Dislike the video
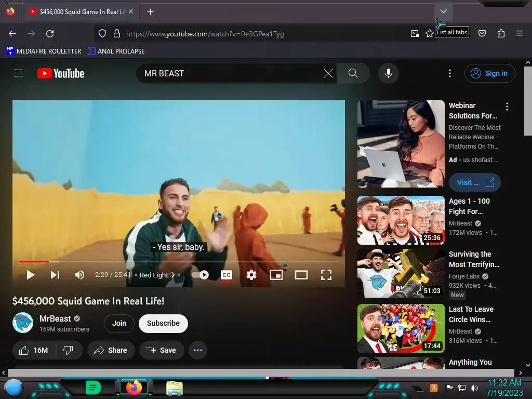532x399 pixels. [x=69, y=350]
